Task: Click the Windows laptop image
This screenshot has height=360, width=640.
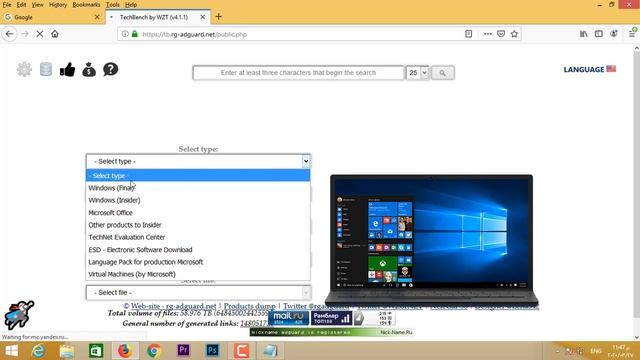Action: click(x=432, y=241)
